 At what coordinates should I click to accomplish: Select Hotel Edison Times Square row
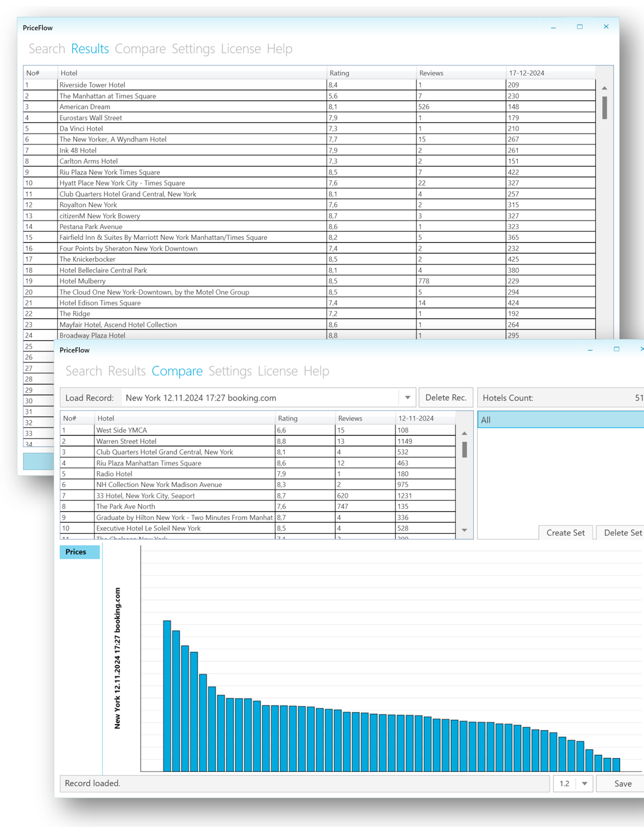tap(309, 303)
